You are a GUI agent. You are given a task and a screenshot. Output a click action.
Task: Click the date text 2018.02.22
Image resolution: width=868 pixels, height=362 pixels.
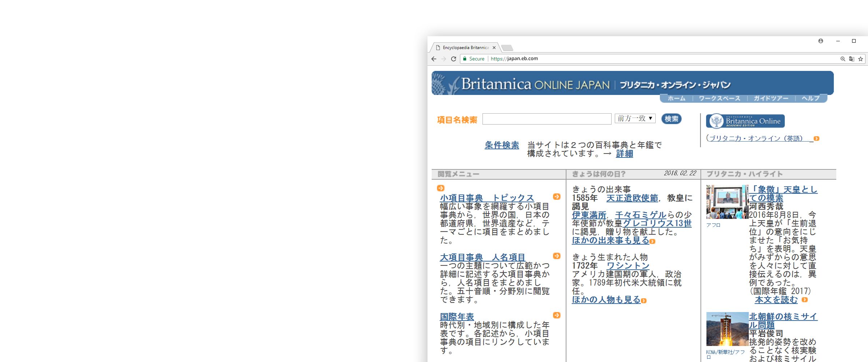[680, 173]
